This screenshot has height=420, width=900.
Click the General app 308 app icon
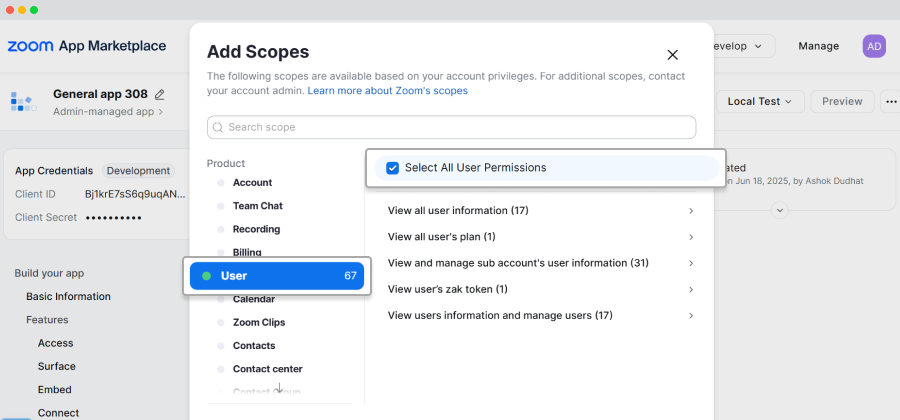pos(24,102)
